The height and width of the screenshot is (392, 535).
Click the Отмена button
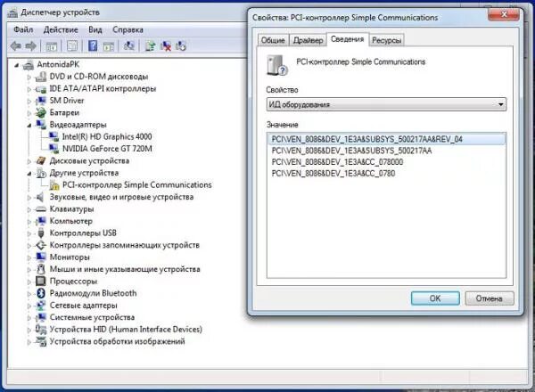pyautogui.click(x=490, y=298)
